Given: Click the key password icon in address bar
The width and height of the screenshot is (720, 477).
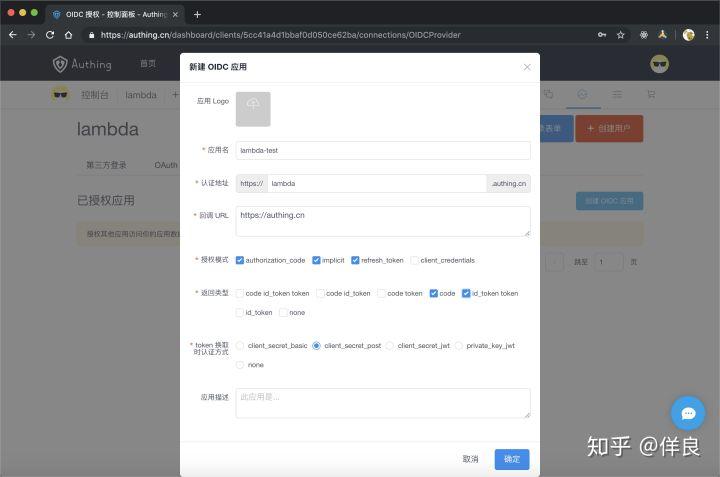Looking at the screenshot, I should pos(602,35).
